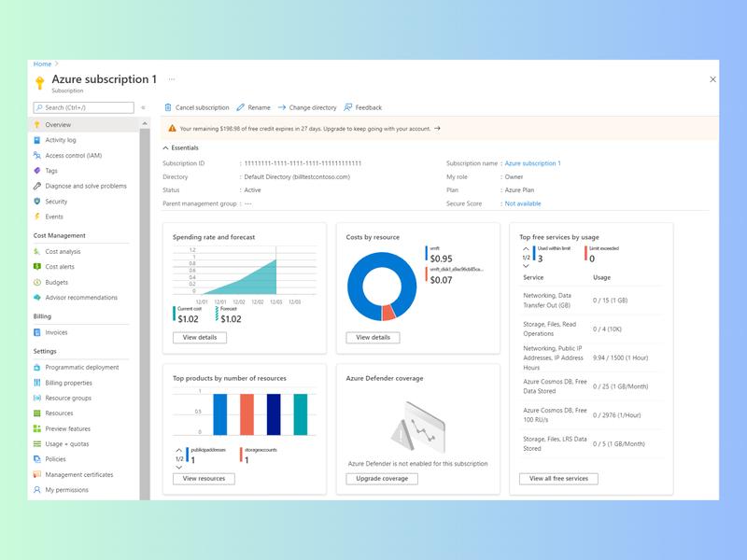Click the Tags icon
The width and height of the screenshot is (747, 560).
[x=37, y=171]
